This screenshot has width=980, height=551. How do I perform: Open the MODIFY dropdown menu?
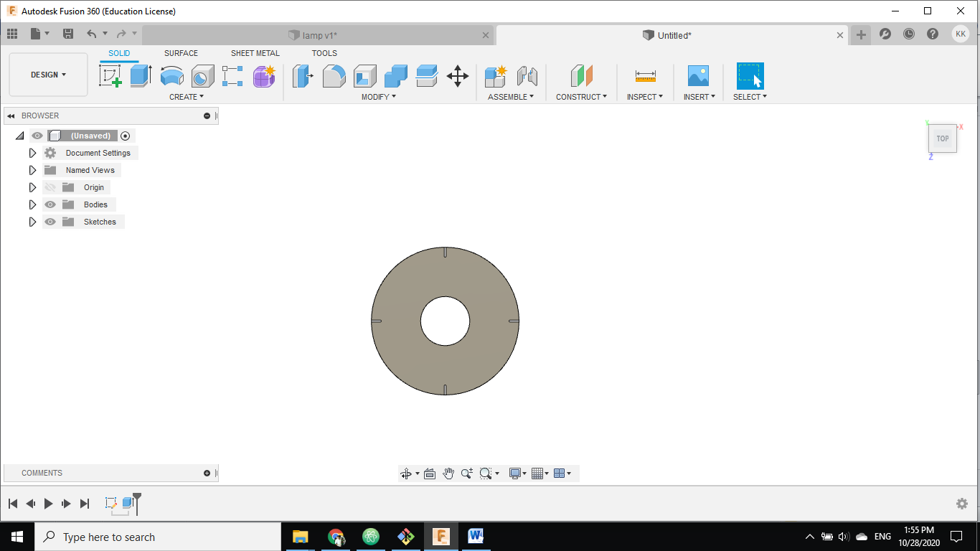point(379,97)
